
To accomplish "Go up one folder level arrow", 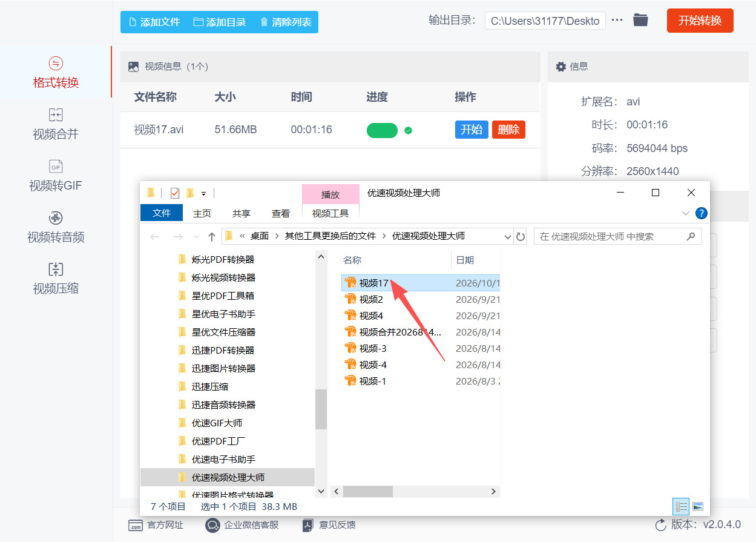I will click(x=211, y=237).
